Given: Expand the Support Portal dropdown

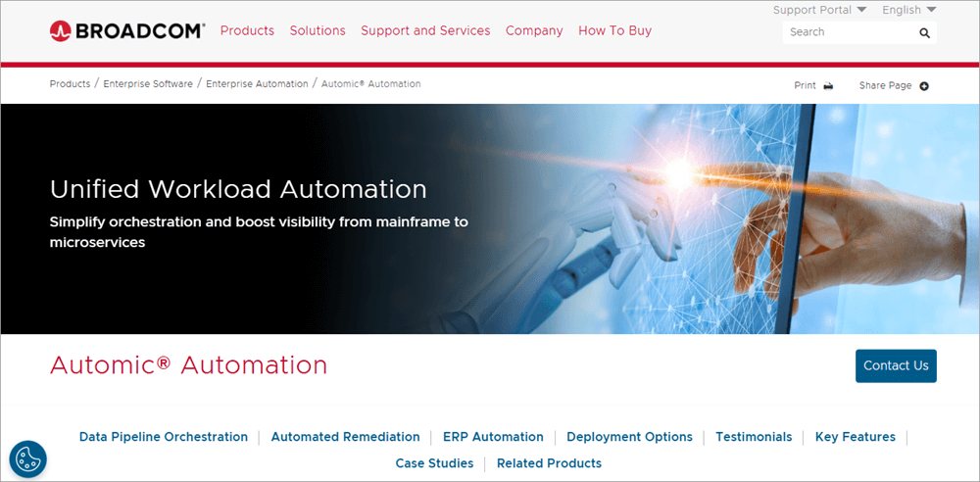Looking at the screenshot, I should 819,10.
